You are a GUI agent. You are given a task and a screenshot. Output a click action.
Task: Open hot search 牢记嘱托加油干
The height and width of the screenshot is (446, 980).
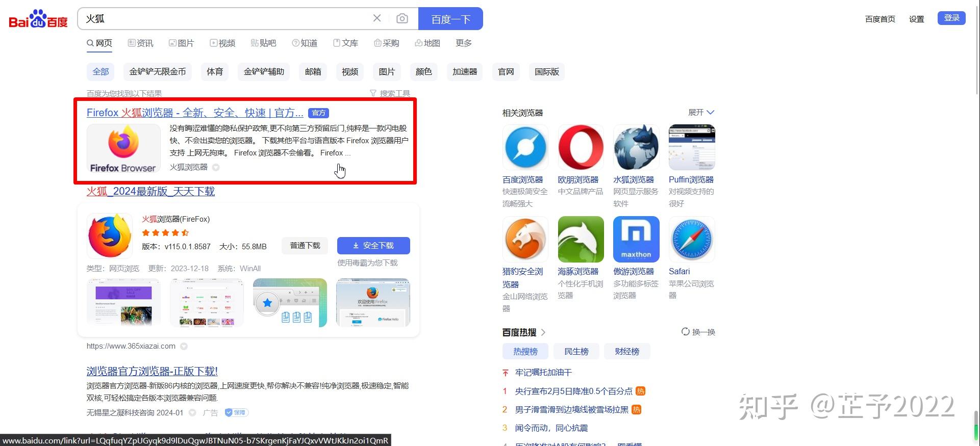click(543, 373)
